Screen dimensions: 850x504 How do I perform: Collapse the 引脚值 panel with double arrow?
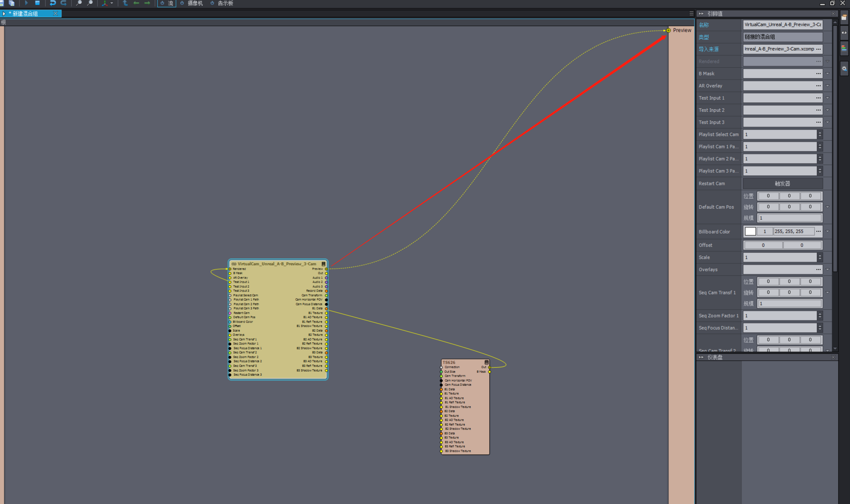[x=701, y=14]
